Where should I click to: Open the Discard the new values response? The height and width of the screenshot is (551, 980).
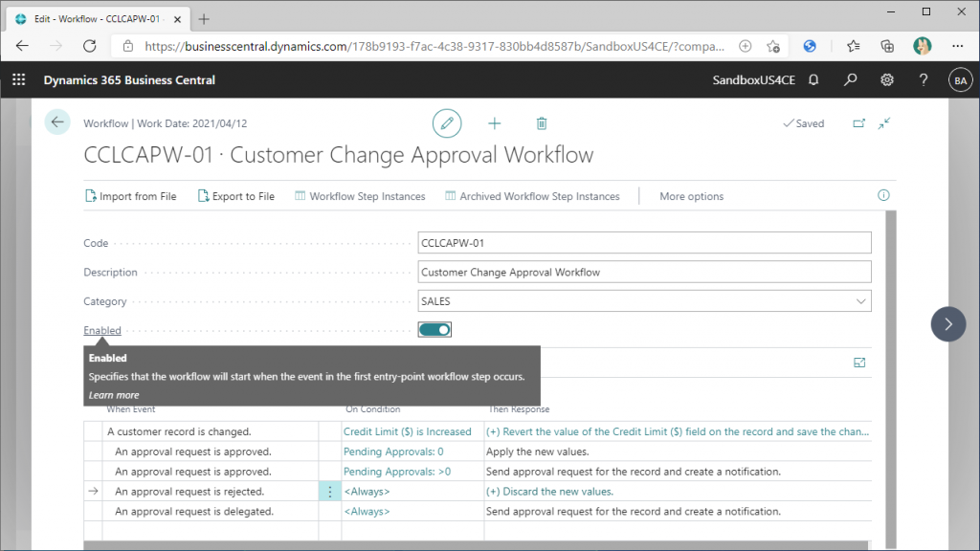(549, 492)
